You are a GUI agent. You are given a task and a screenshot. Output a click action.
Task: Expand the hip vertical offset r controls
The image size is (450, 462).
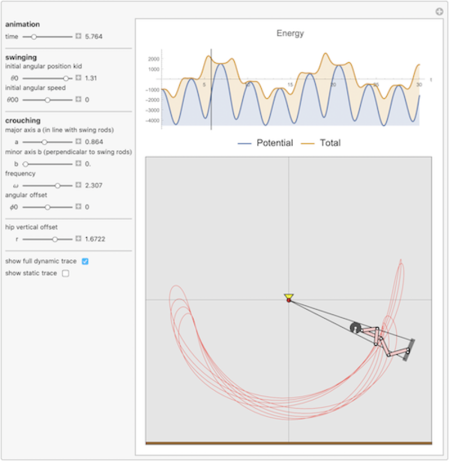point(78,239)
